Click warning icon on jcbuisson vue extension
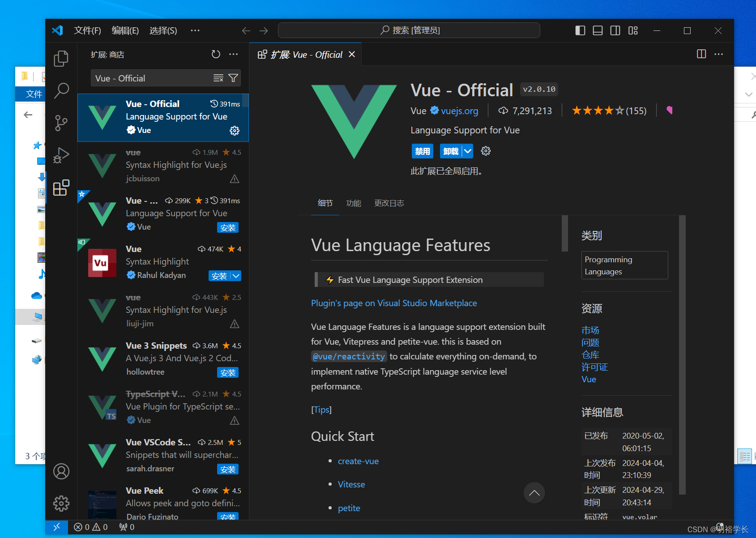The height and width of the screenshot is (538, 756). point(235,179)
